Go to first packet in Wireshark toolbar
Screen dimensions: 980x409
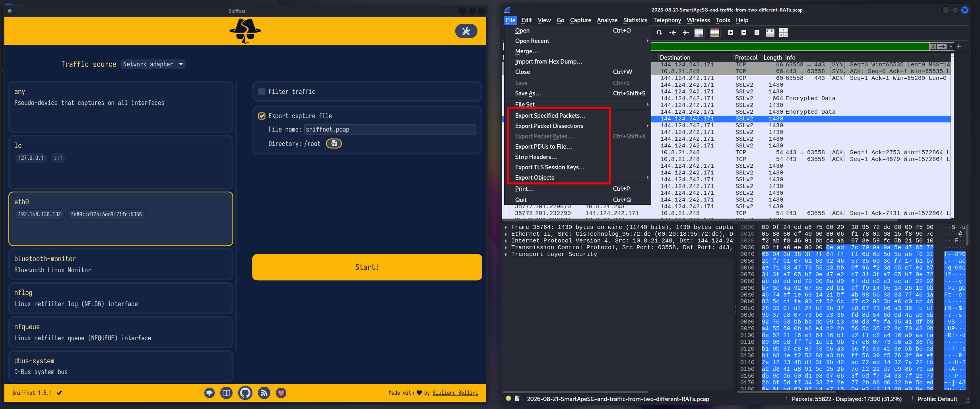[x=673, y=33]
